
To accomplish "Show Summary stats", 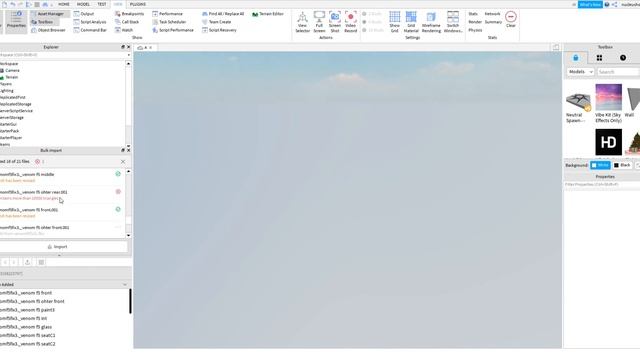I will coord(493,22).
